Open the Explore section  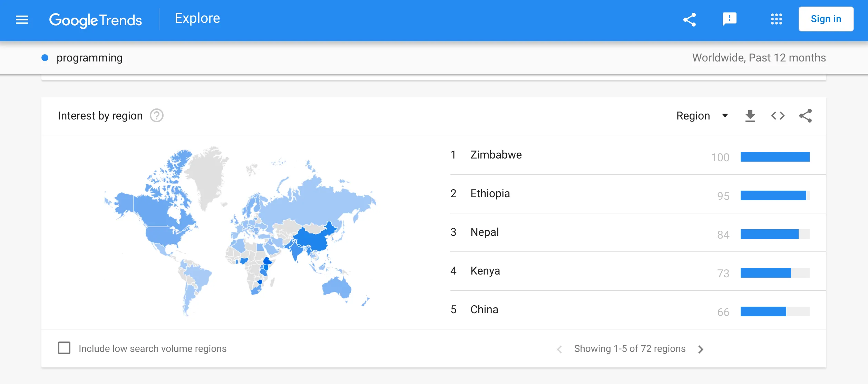tap(197, 18)
